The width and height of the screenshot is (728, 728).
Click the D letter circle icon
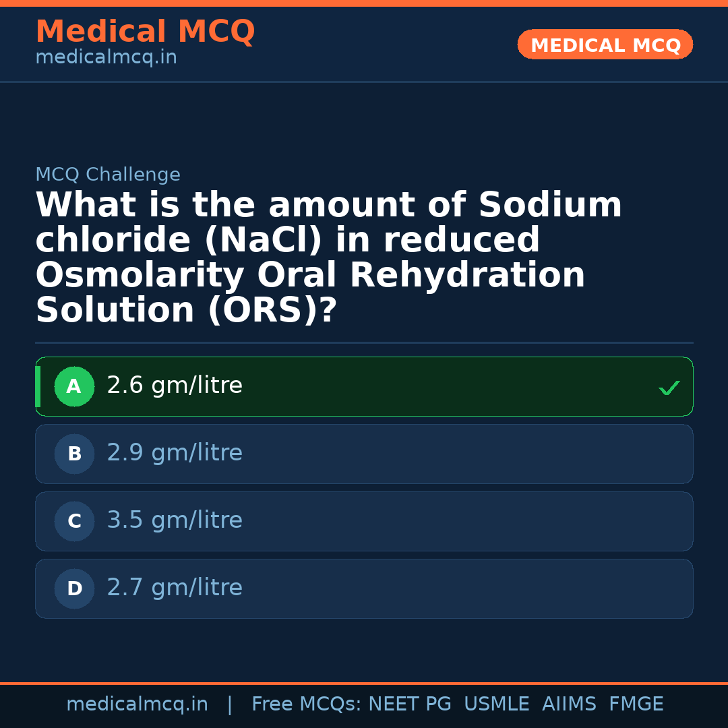pos(74,589)
